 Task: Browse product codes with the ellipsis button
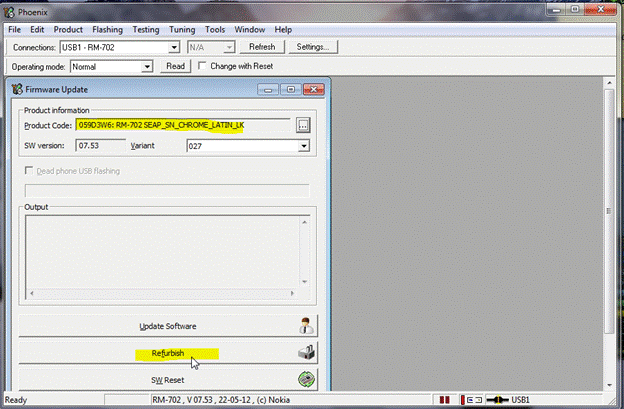click(303, 125)
